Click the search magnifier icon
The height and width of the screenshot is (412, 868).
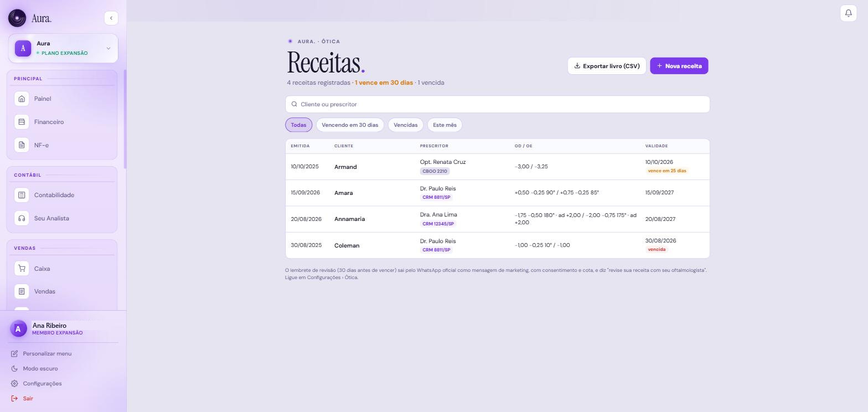(x=294, y=104)
